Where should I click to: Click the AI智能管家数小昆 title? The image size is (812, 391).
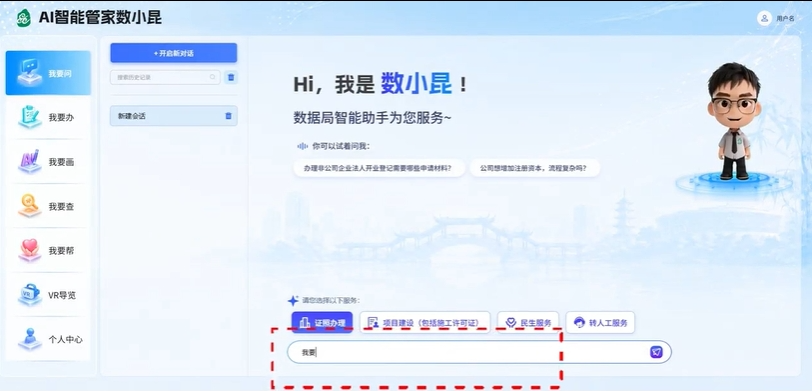click(100, 18)
